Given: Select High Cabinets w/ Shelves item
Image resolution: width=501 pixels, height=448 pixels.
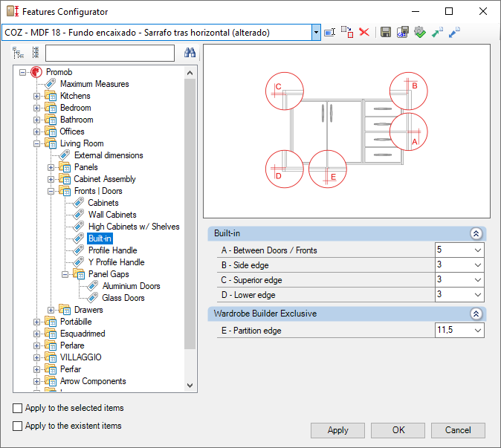Looking at the screenshot, I should [x=134, y=227].
